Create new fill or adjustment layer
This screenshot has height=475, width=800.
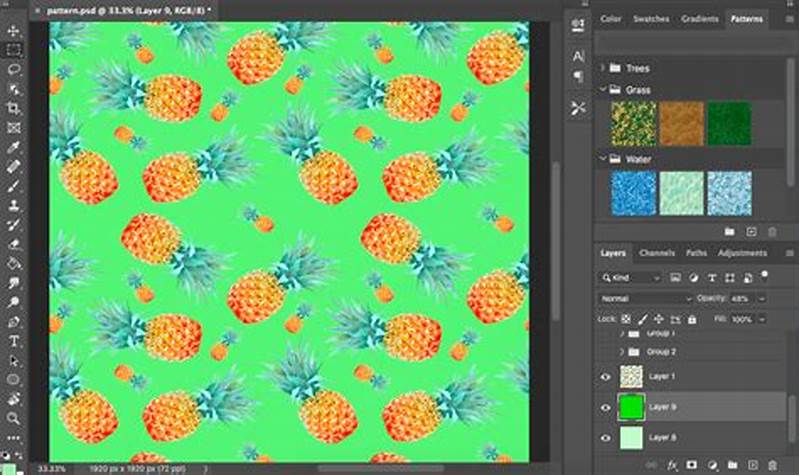pyautogui.click(x=712, y=465)
